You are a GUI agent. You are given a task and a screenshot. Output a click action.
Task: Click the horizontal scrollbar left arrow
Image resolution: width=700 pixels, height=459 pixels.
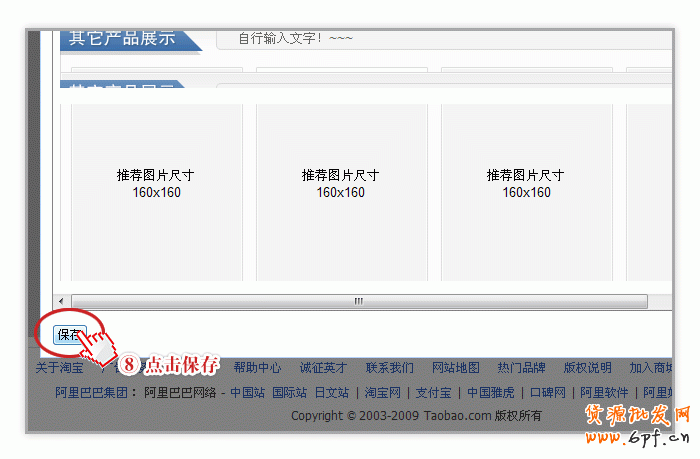tap(61, 301)
